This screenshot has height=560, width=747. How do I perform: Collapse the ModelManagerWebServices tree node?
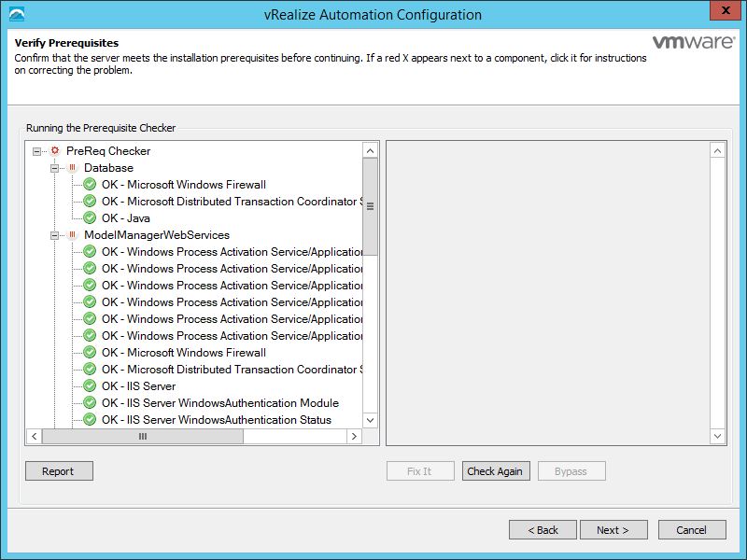tap(55, 235)
